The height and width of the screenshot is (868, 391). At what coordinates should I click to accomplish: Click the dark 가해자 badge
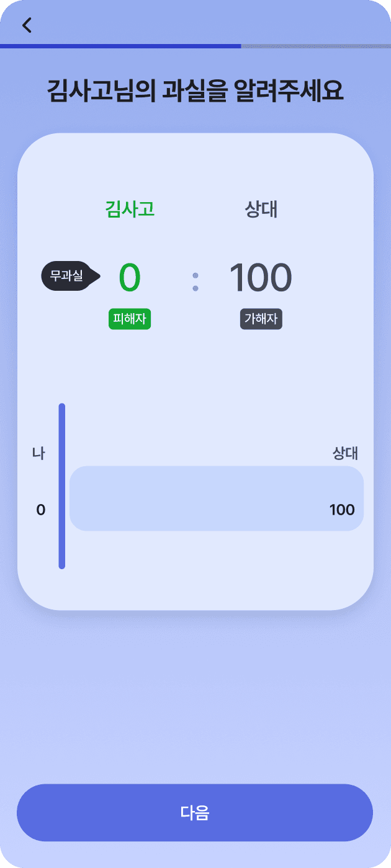[x=261, y=319]
